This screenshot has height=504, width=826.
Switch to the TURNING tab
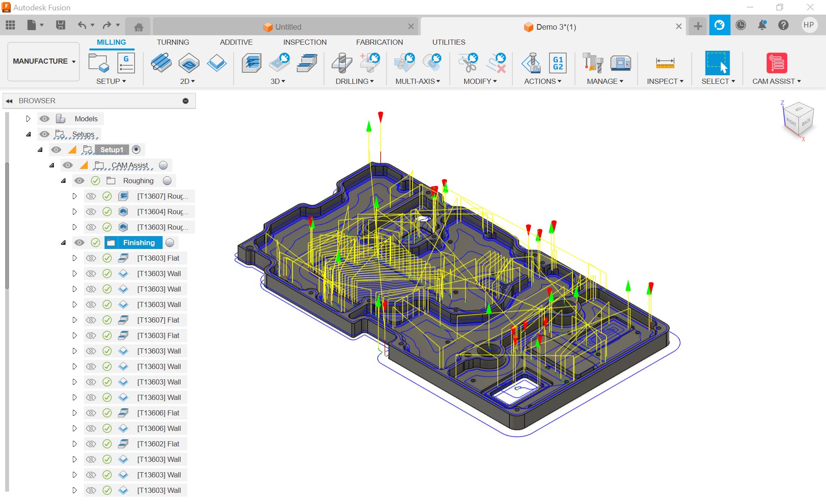[x=173, y=42]
